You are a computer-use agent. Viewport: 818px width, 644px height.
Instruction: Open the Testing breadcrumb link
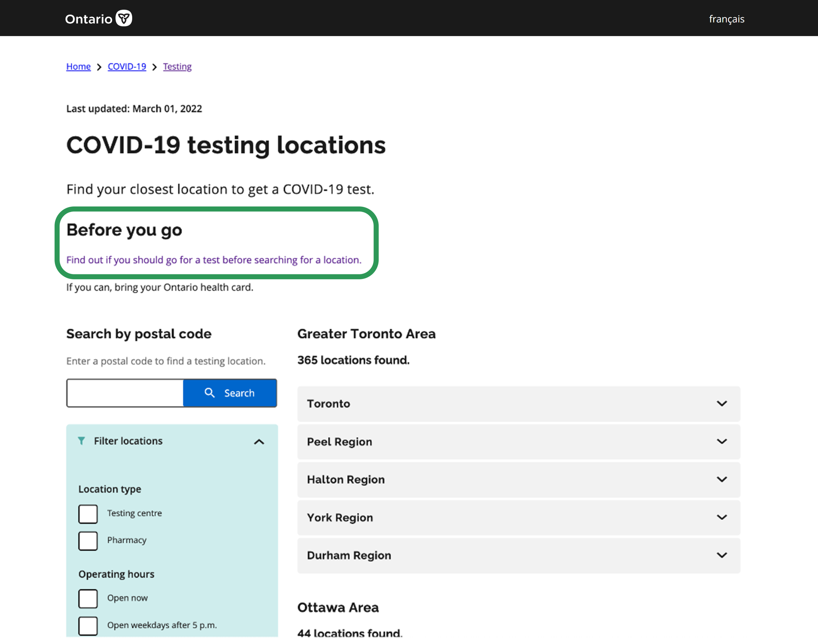(177, 67)
